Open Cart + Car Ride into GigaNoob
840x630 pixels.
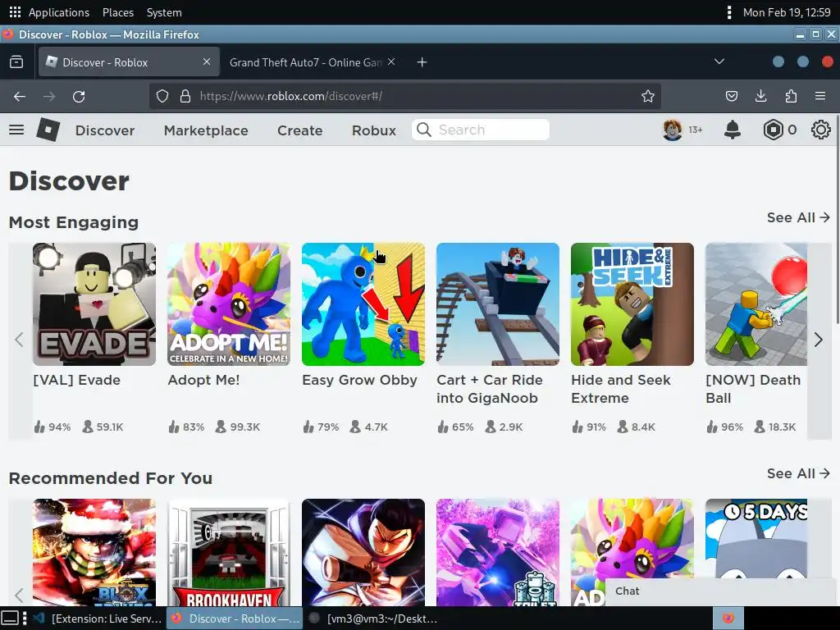(x=490, y=389)
